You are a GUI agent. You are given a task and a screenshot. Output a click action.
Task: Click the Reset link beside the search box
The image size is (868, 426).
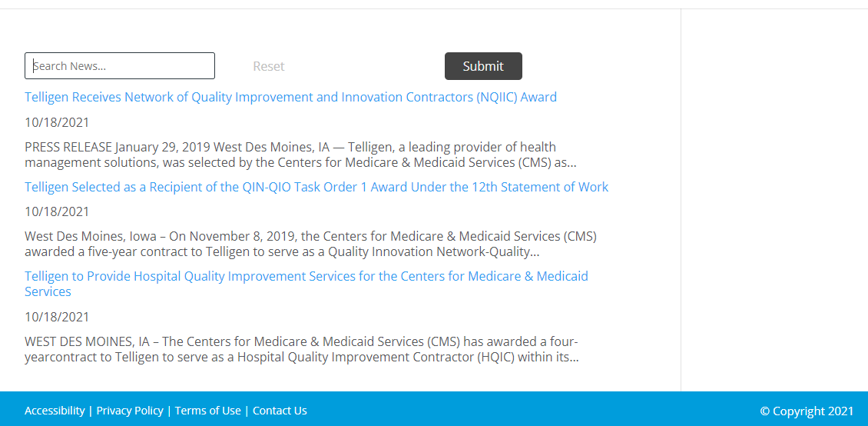point(269,66)
